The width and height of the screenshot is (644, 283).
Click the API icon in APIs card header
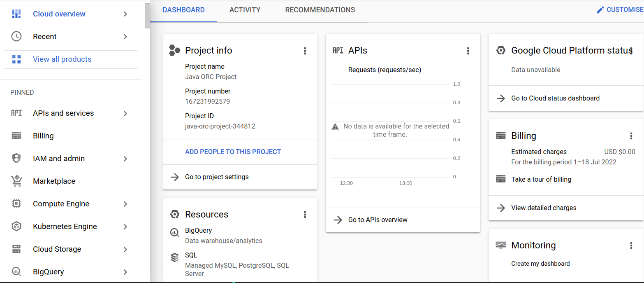(x=338, y=50)
